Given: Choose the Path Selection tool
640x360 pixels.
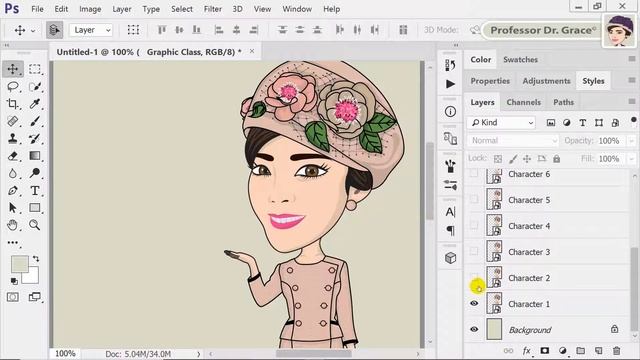Looking at the screenshot, I should (x=13, y=208).
